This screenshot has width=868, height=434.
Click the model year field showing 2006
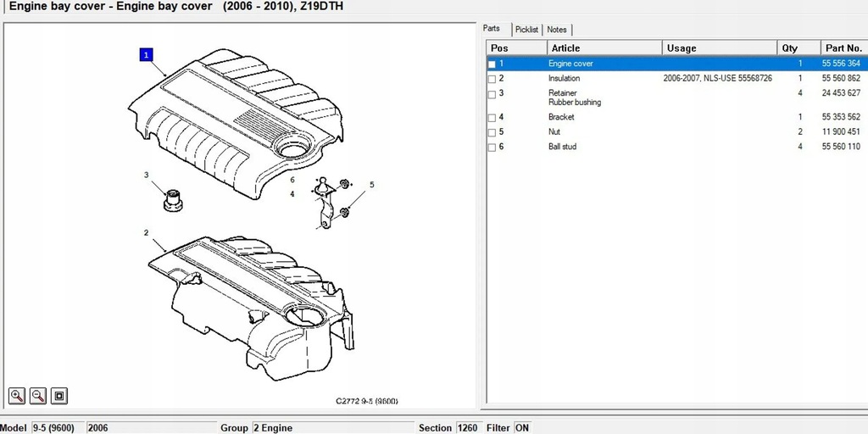151,427
